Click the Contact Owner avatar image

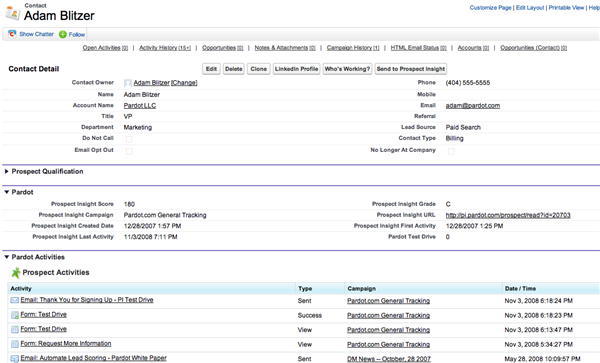128,83
